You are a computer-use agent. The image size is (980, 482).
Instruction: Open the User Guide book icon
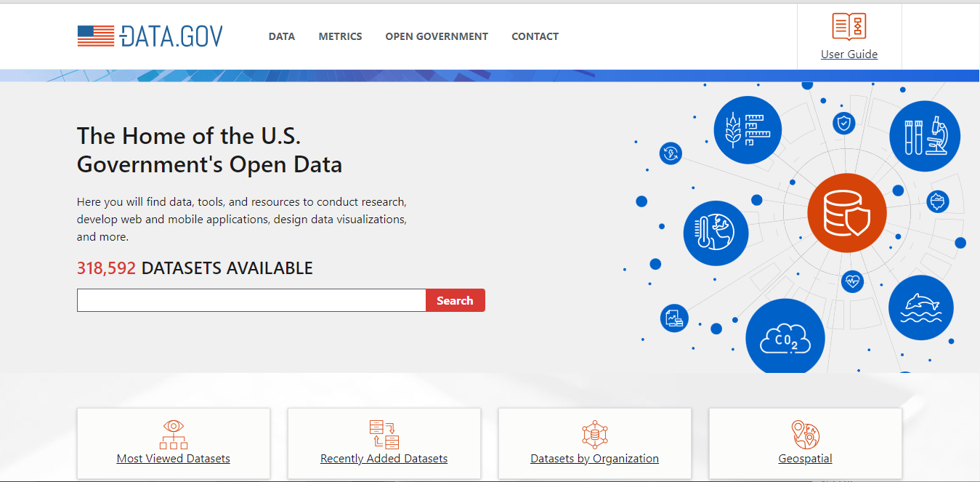[849, 26]
